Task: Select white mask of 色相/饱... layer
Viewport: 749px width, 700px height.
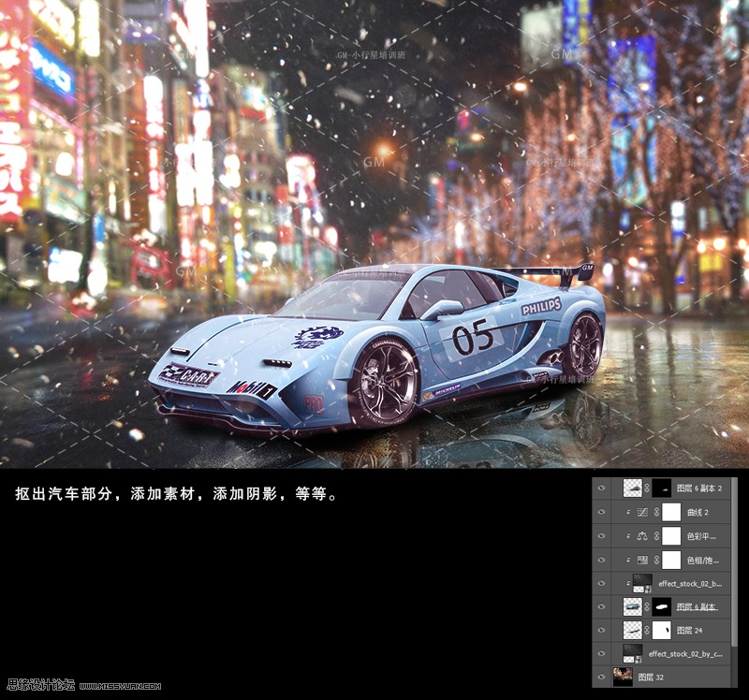Action: [x=671, y=560]
